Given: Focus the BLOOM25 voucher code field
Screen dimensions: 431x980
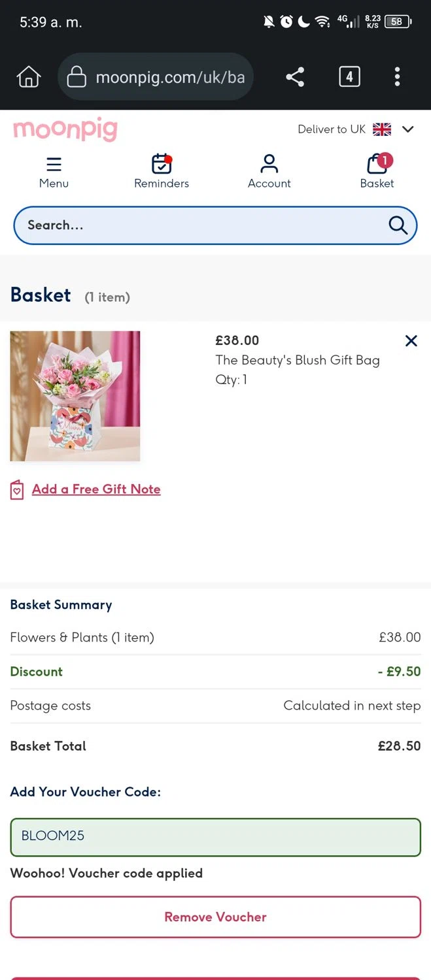Looking at the screenshot, I should click(x=215, y=836).
